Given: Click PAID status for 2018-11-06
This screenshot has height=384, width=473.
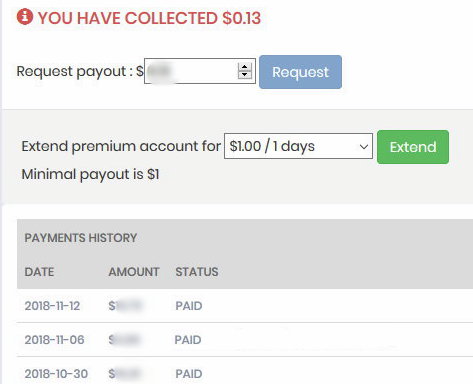Looking at the screenshot, I should pos(188,340).
